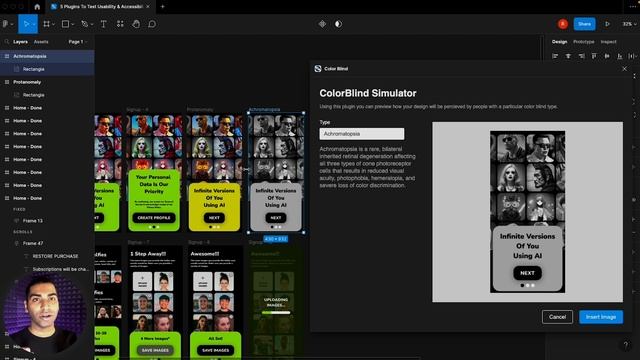Click the ColorBlind Simulator heading

point(368,93)
